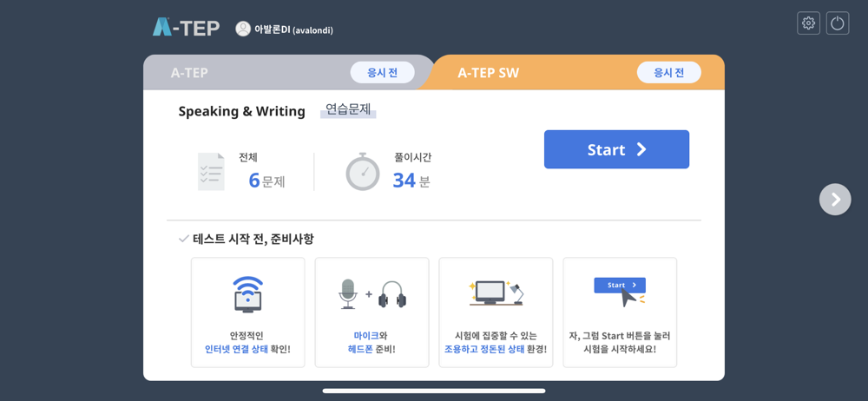The width and height of the screenshot is (868, 401).
Task: Click the 6문제 total count
Action: pos(266,181)
